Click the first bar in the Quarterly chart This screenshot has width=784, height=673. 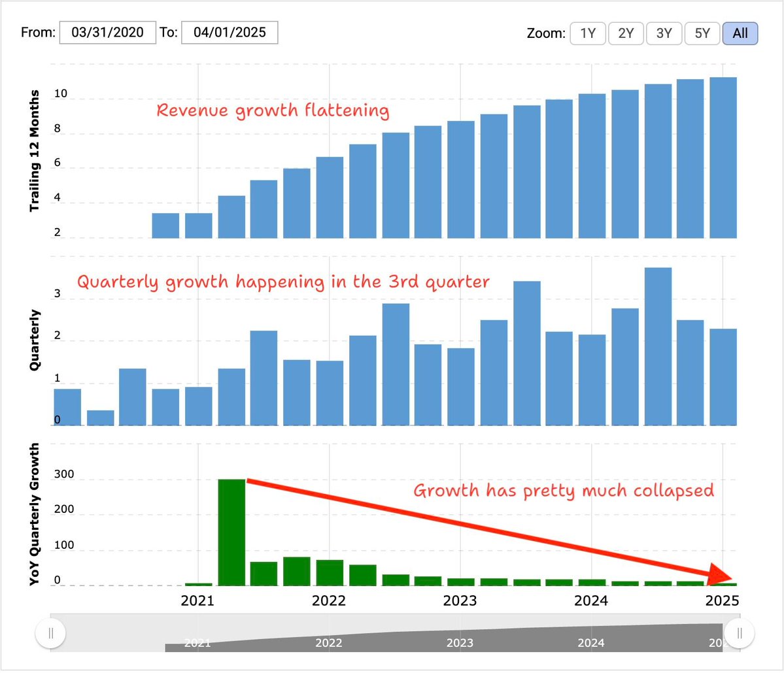(x=67, y=407)
